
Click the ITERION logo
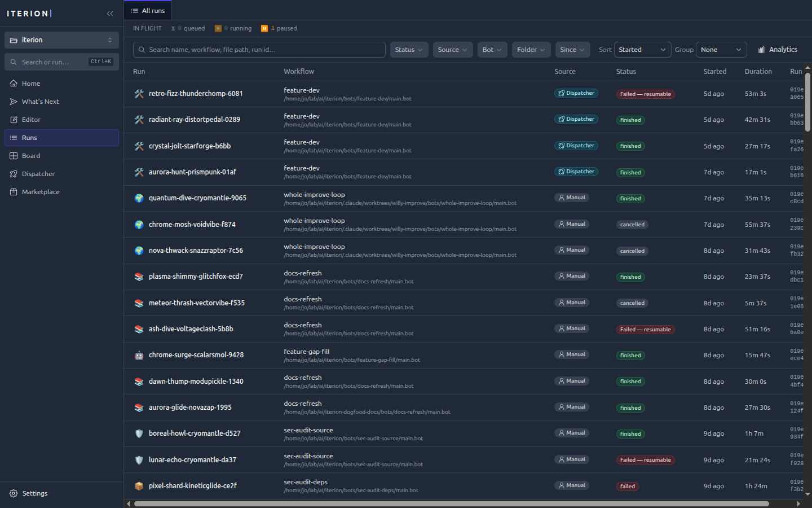[29, 14]
